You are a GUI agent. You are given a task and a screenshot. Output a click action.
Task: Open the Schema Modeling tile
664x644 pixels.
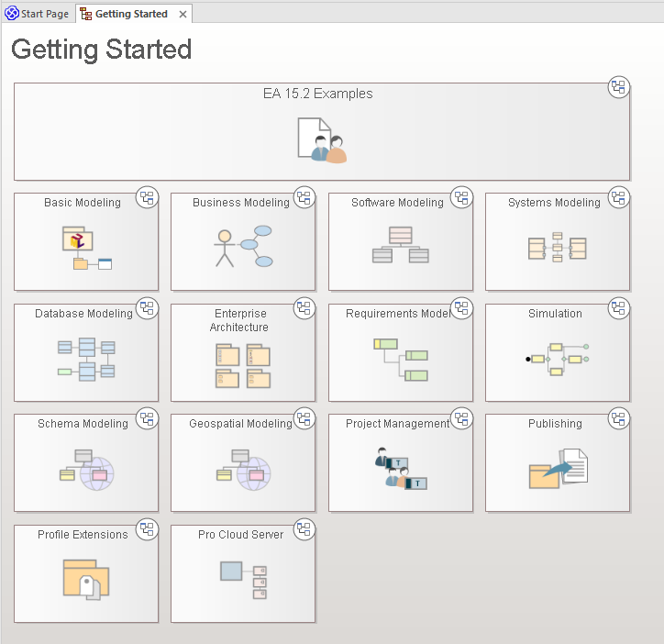tap(83, 424)
